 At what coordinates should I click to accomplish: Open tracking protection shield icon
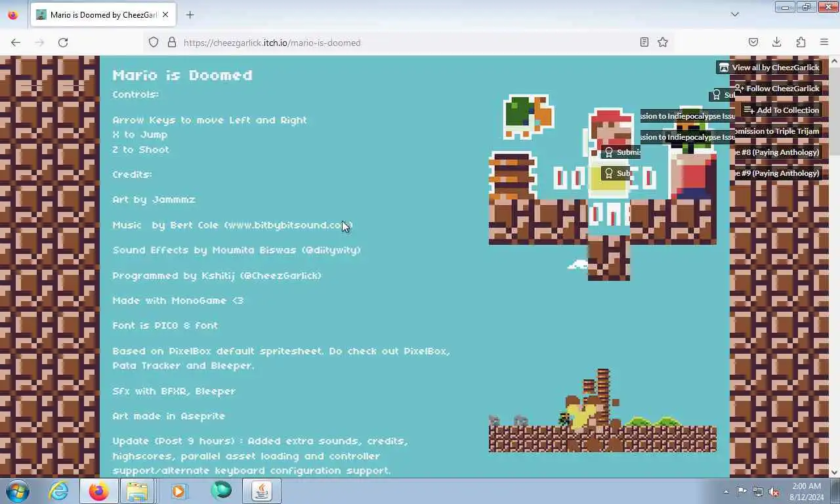[154, 42]
